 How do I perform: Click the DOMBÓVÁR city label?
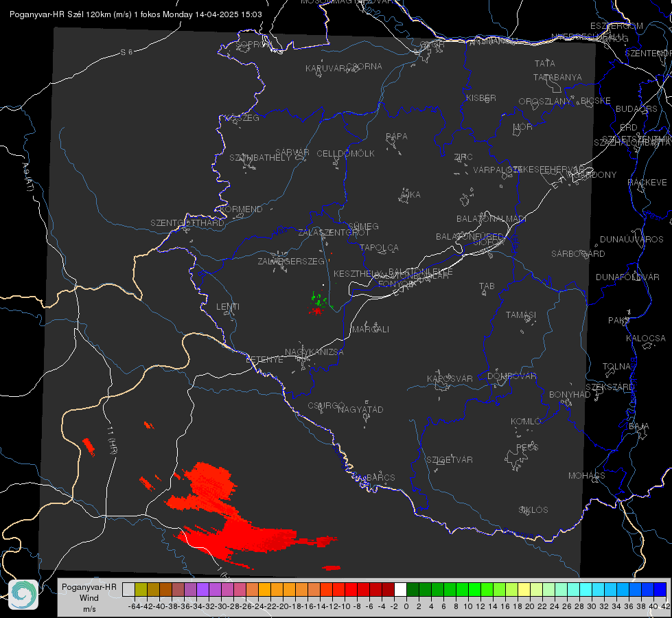pos(511,376)
